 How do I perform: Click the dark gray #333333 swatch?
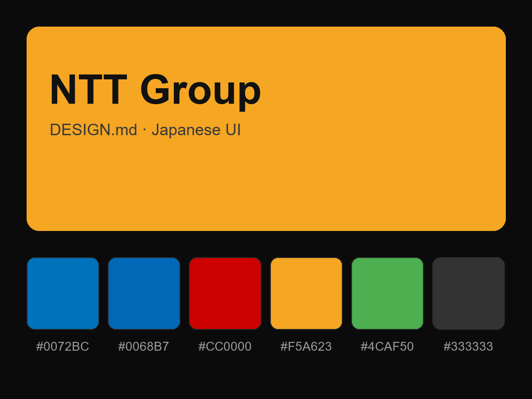[469, 293]
